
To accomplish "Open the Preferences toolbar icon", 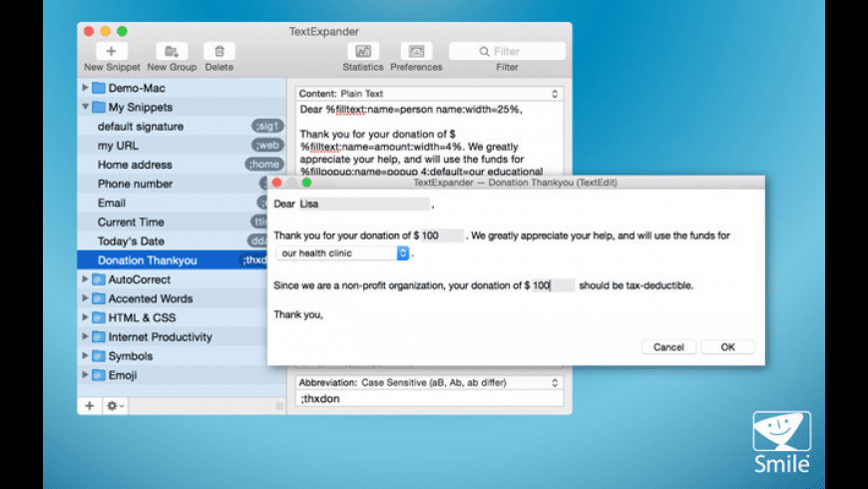I will [x=416, y=51].
